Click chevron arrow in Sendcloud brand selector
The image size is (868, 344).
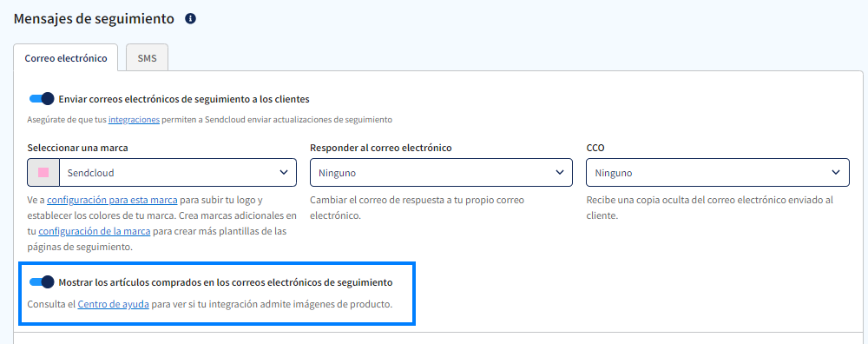pos(284,173)
